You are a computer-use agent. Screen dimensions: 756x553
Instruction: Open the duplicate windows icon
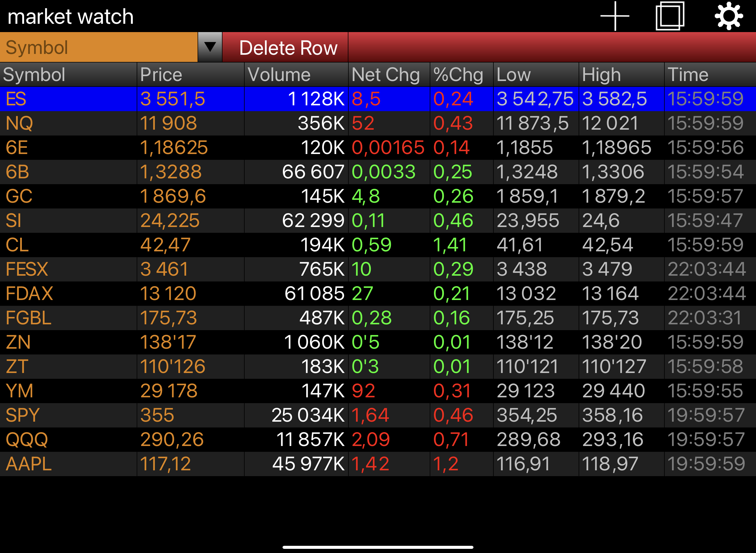(670, 16)
